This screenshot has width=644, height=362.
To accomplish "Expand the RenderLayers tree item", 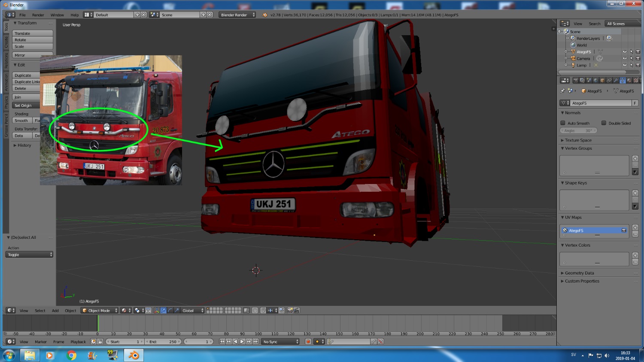I will (x=568, y=38).
